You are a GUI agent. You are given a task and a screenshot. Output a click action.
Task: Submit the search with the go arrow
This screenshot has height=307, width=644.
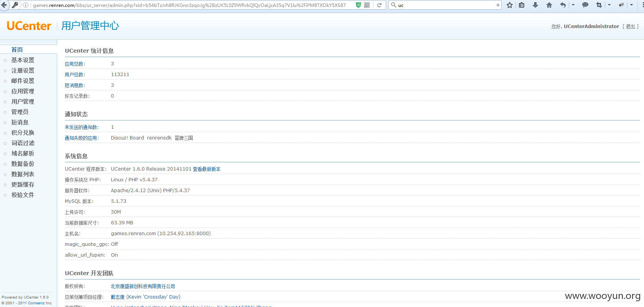(497, 5)
